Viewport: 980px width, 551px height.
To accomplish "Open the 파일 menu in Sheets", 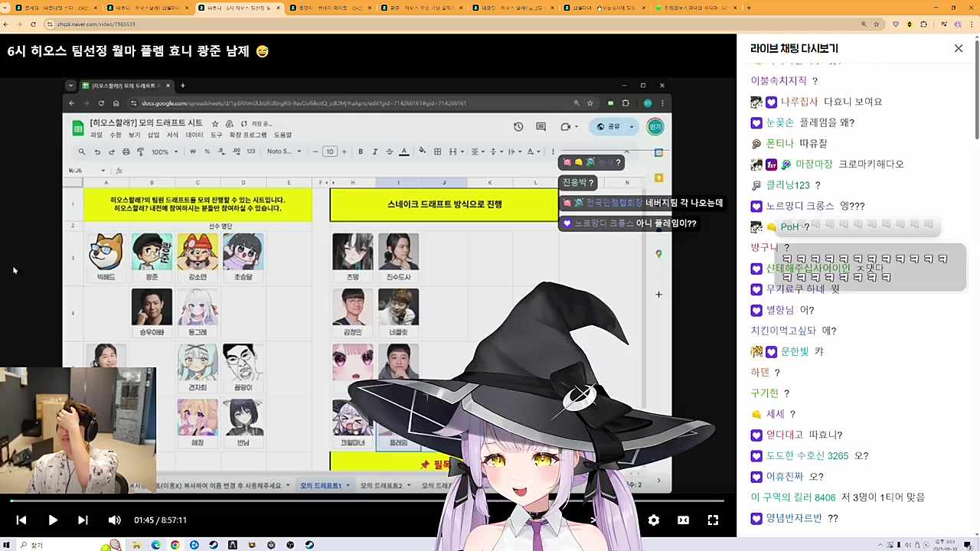I will coord(96,135).
